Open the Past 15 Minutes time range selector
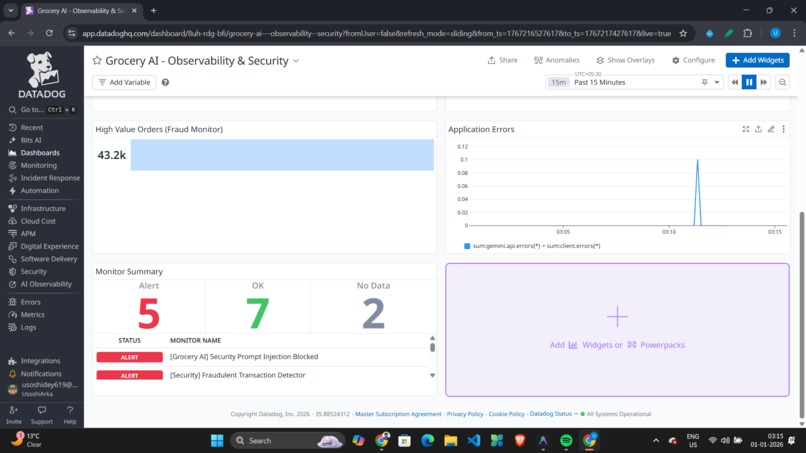 [634, 82]
